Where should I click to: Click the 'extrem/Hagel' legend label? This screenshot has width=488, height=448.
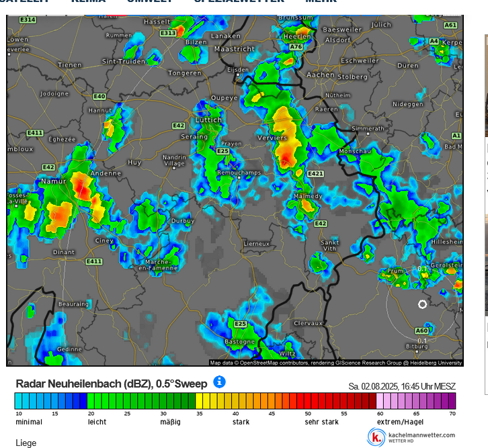tap(400, 422)
